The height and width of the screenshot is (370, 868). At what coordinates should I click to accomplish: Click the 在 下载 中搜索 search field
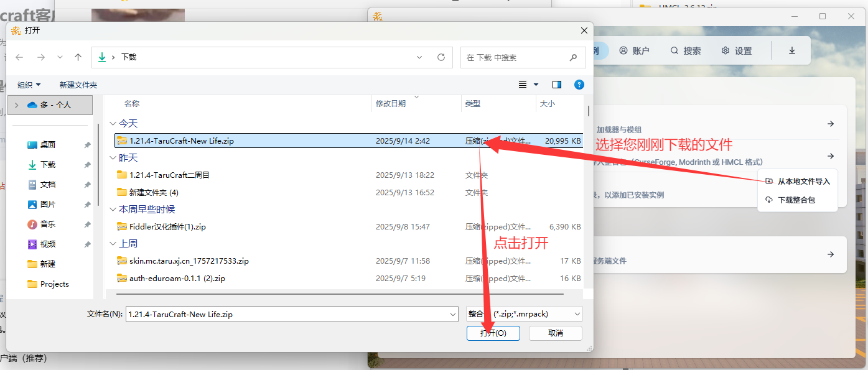[x=515, y=57]
